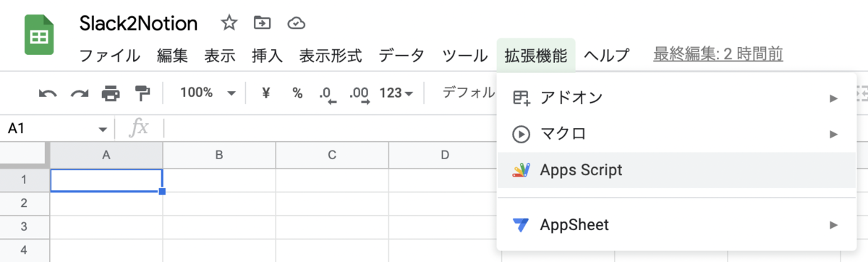Image resolution: width=868 pixels, height=262 pixels.
Task: Increase decimal places
Action: (359, 94)
